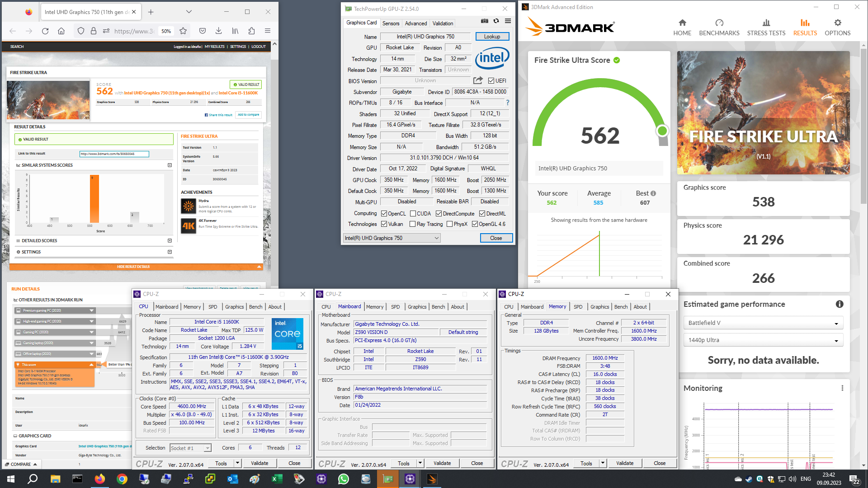Open Battlefield V game dropdown
This screenshot has height=488, width=868.
click(x=763, y=323)
